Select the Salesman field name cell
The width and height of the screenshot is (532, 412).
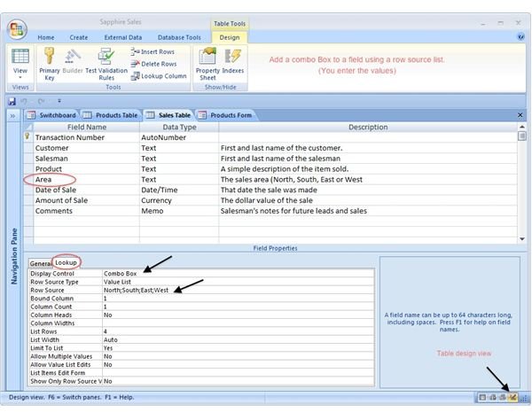click(x=87, y=159)
